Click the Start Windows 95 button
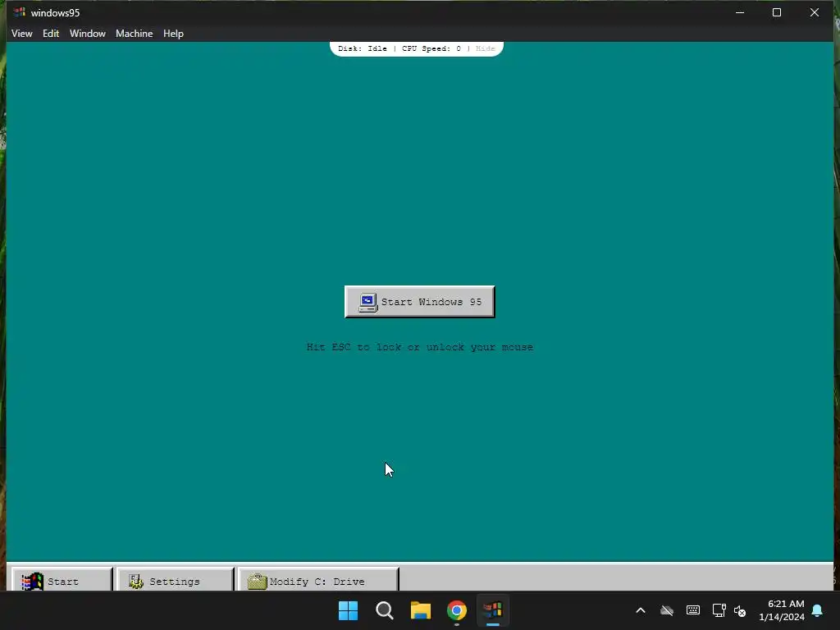The image size is (840, 630). coord(419,302)
